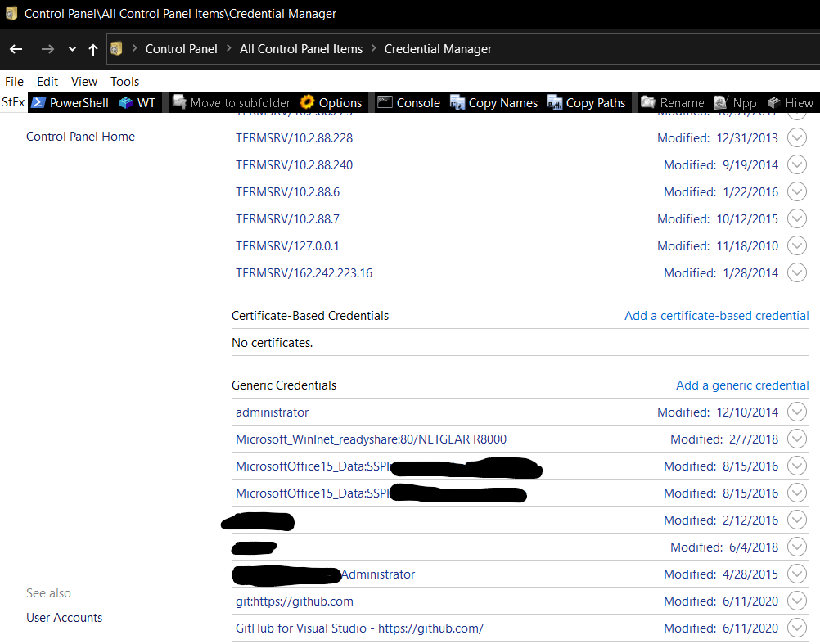Image resolution: width=820 pixels, height=644 pixels.
Task: Open the Tools menu
Action: [x=124, y=82]
